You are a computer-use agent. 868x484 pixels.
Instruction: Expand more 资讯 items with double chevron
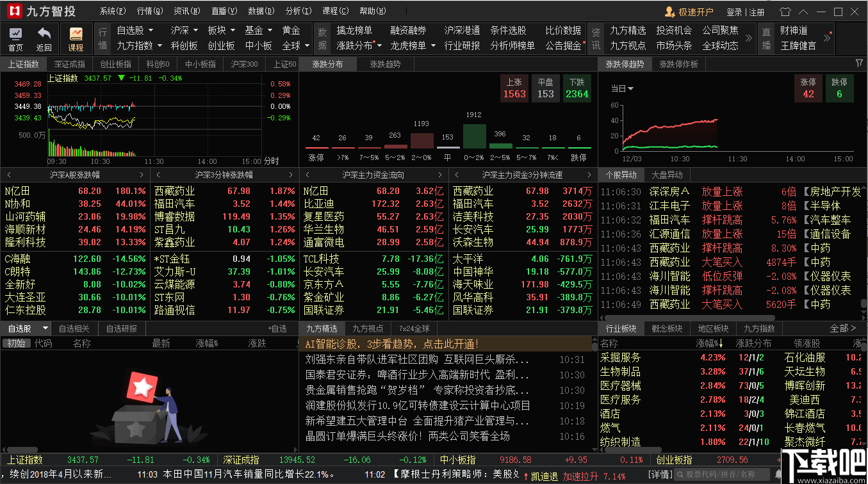(x=748, y=38)
